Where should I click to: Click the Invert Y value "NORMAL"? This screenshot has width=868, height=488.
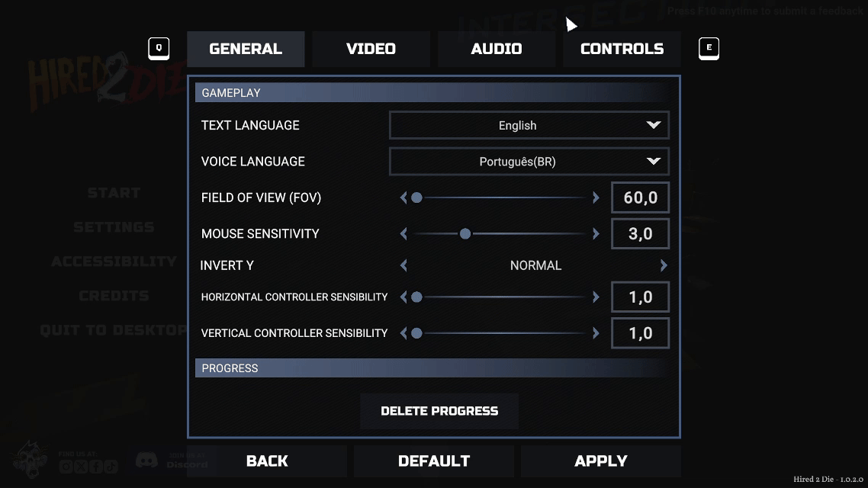pos(536,265)
